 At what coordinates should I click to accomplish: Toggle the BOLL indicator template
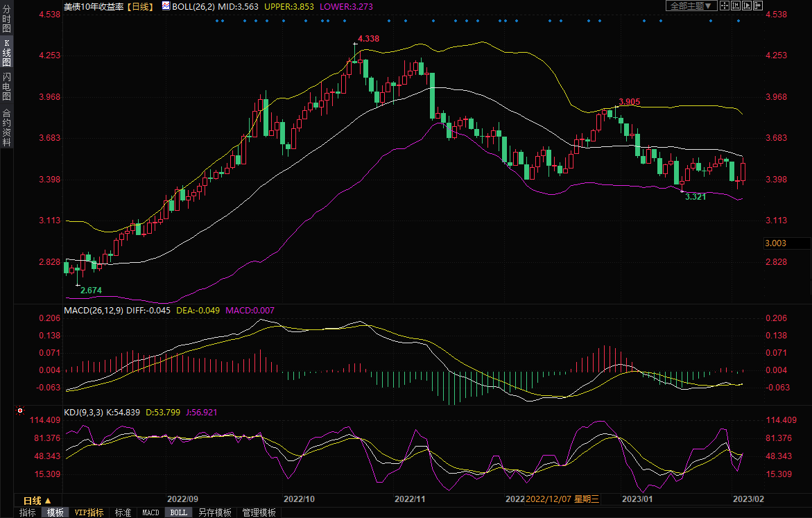click(178, 512)
